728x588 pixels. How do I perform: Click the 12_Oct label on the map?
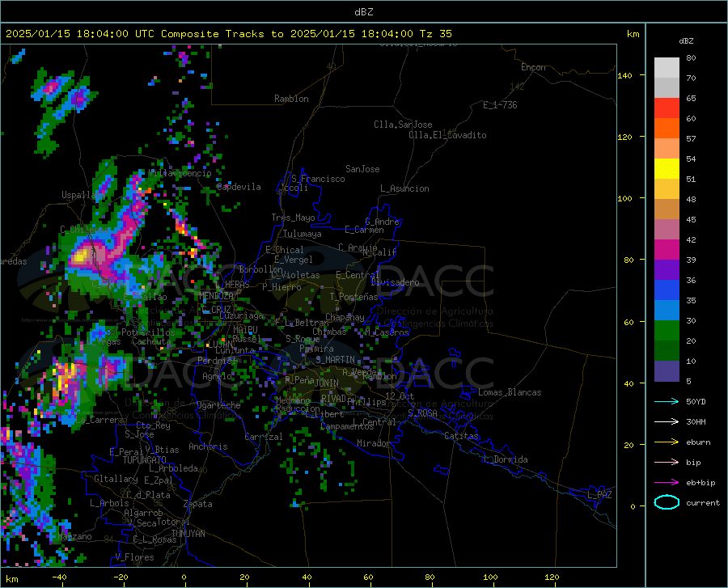click(x=400, y=396)
